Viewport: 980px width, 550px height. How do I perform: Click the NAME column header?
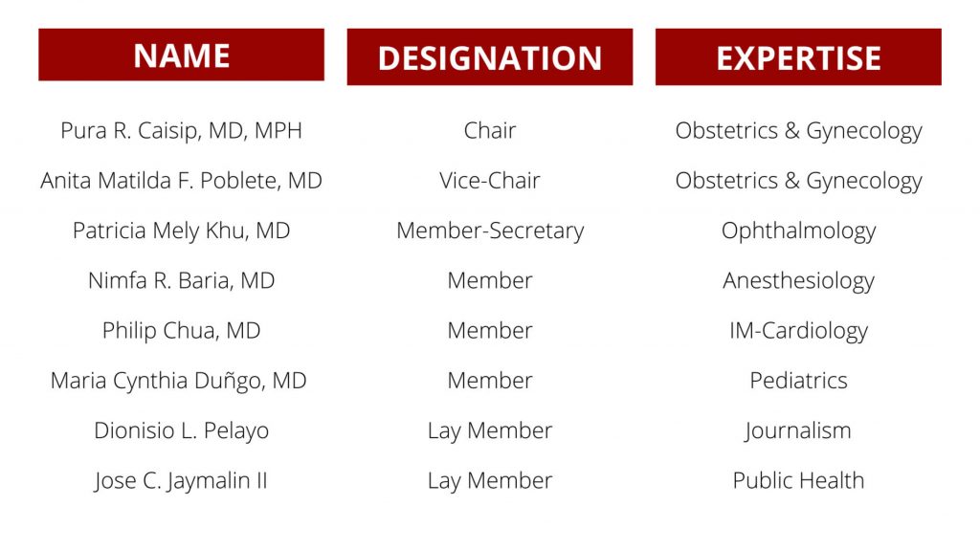coord(181,55)
